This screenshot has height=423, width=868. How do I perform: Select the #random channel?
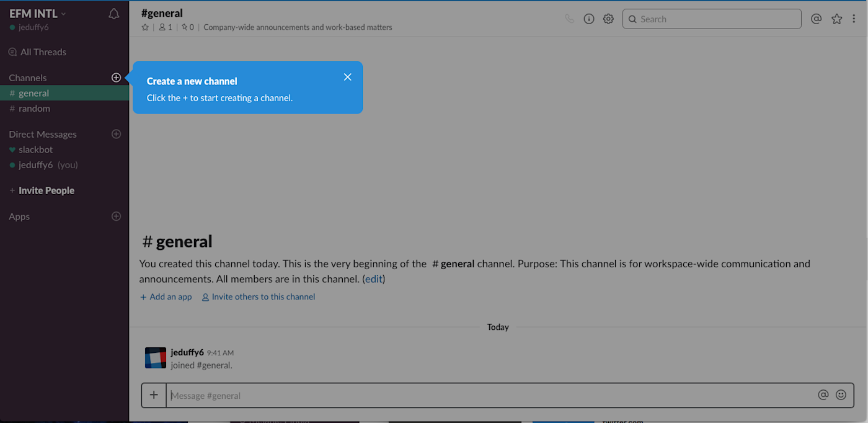[64, 109]
